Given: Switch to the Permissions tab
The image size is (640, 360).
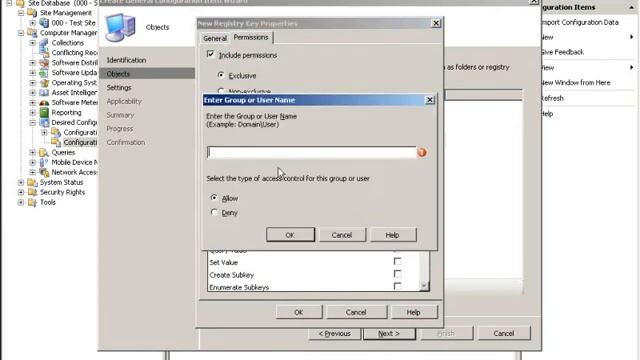Looking at the screenshot, I should click(251, 38).
